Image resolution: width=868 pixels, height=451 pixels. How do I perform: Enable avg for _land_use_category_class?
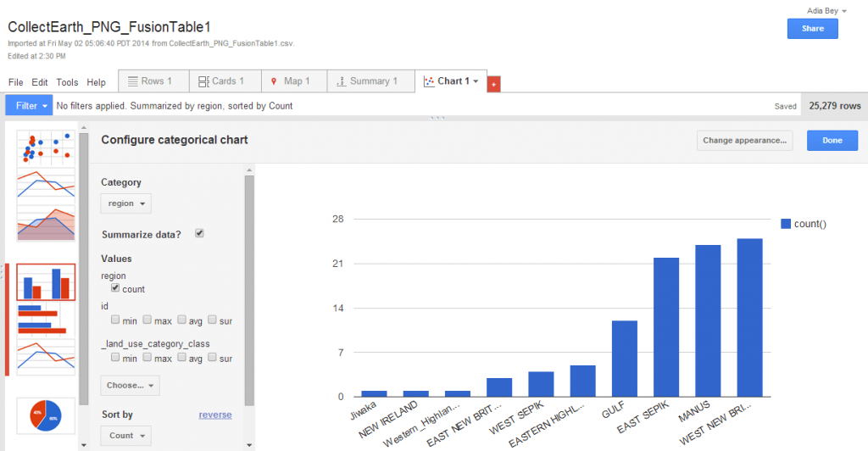tap(181, 357)
